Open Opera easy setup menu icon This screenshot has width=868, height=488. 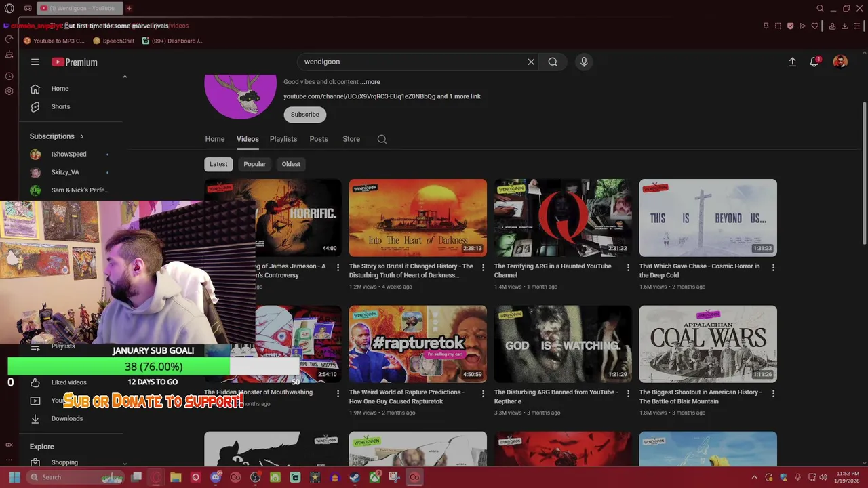tap(857, 26)
